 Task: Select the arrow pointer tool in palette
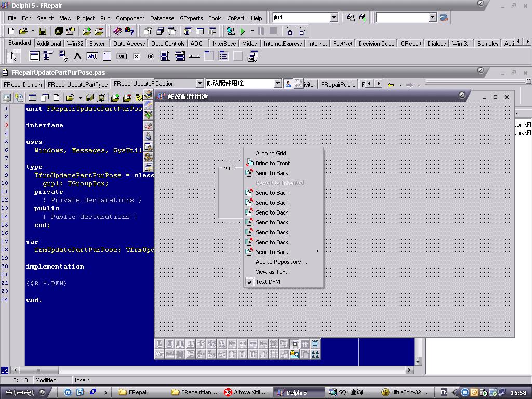(x=14, y=56)
